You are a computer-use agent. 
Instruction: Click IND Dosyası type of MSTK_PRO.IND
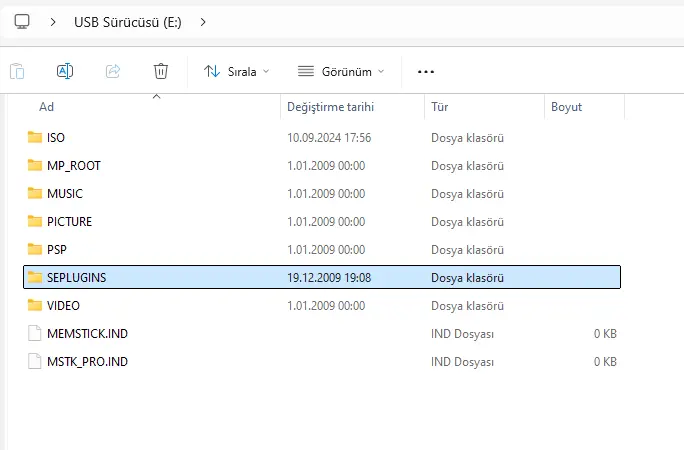click(462, 362)
